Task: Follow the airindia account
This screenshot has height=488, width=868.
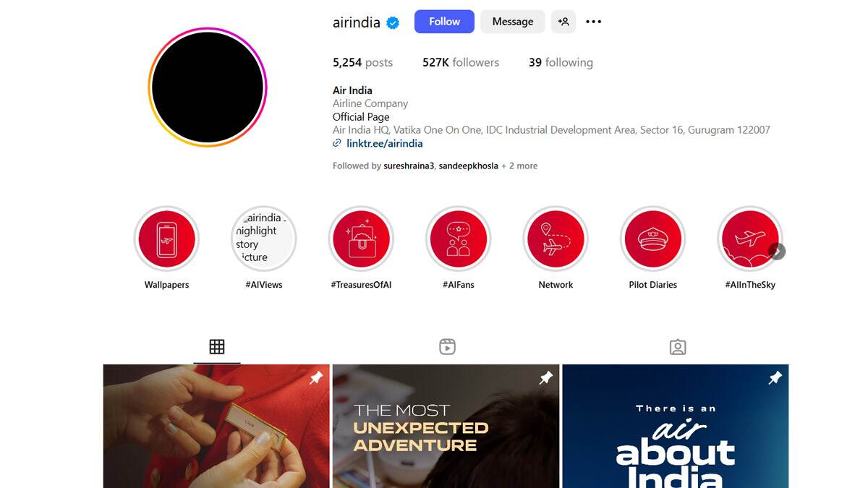Action: point(444,22)
